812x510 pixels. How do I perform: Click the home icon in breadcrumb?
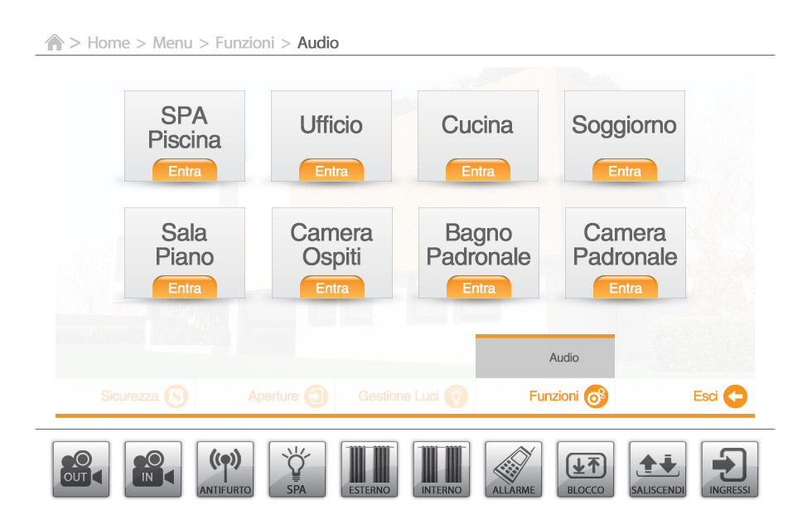click(x=55, y=43)
